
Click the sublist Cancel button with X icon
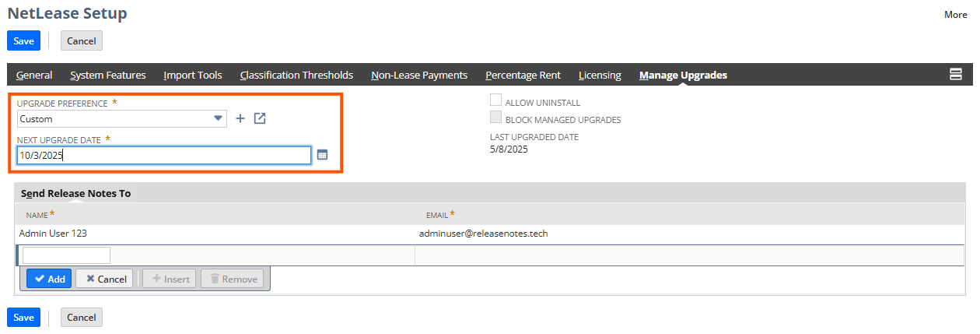pyautogui.click(x=104, y=279)
